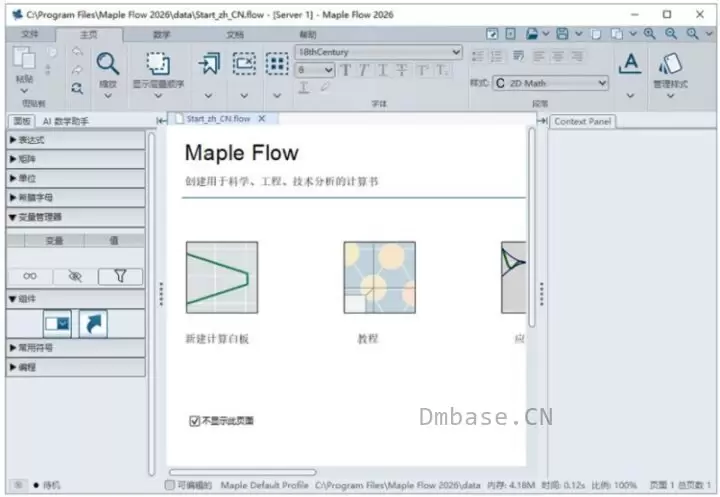This screenshot has width=720, height=497.
Task: Toggle the crossed-out eye hidden variables button
Action: pyautogui.click(x=75, y=276)
